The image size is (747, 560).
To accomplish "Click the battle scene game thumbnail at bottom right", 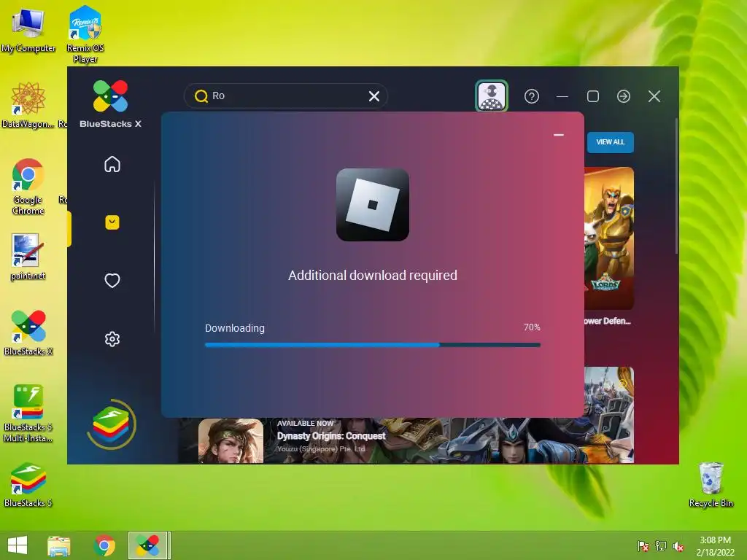I will point(609,415).
